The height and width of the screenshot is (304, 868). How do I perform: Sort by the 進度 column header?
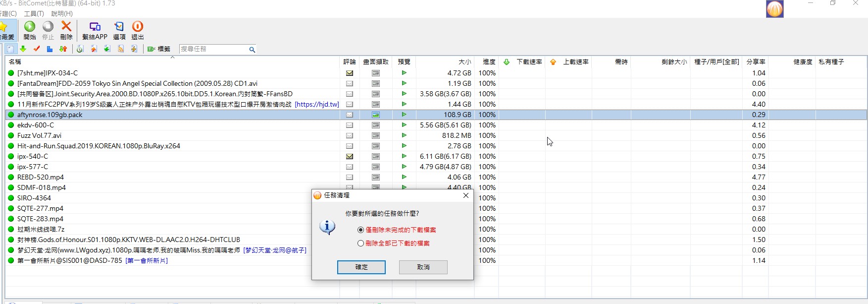click(486, 62)
